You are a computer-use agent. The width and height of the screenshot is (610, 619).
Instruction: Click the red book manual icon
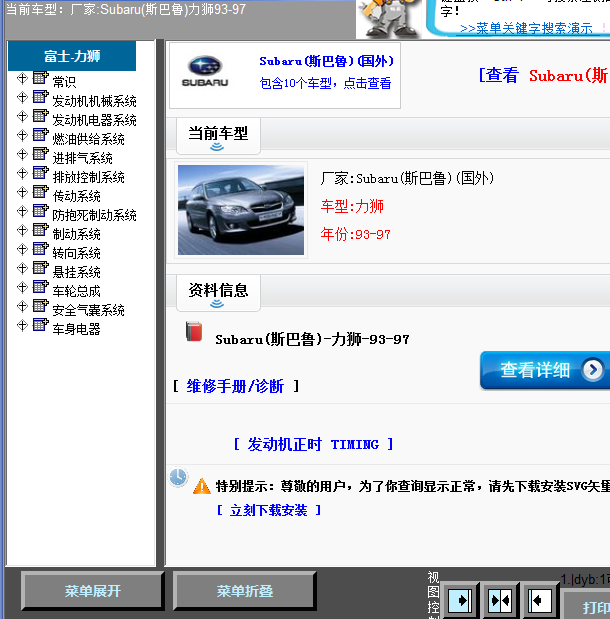coord(194,331)
